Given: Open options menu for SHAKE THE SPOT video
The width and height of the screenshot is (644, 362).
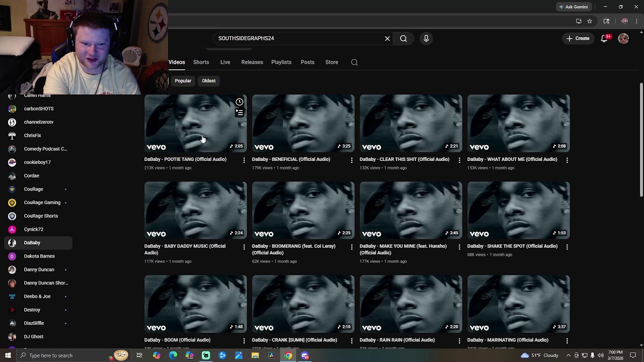Looking at the screenshot, I should coord(567,247).
